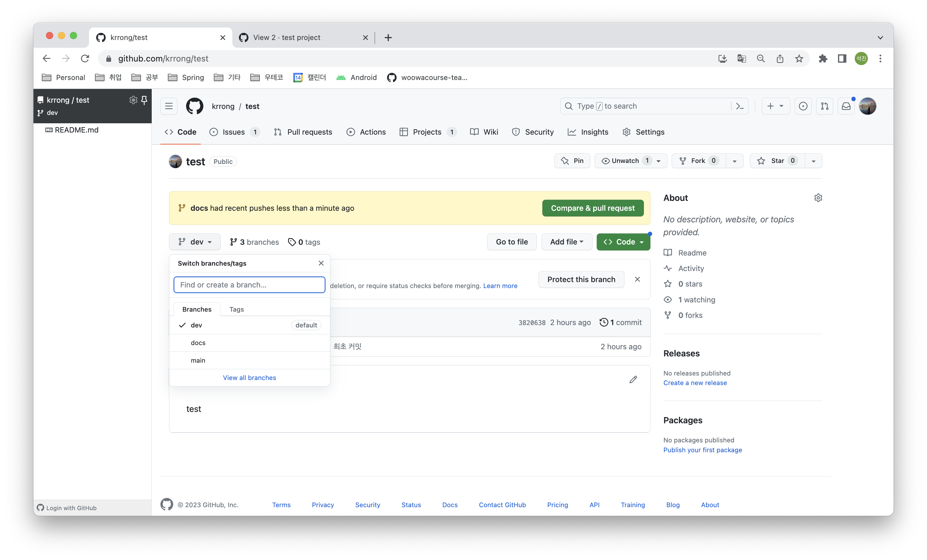Screen dimensions: 927x560
Task: Open the Projects tab
Action: pos(428,132)
